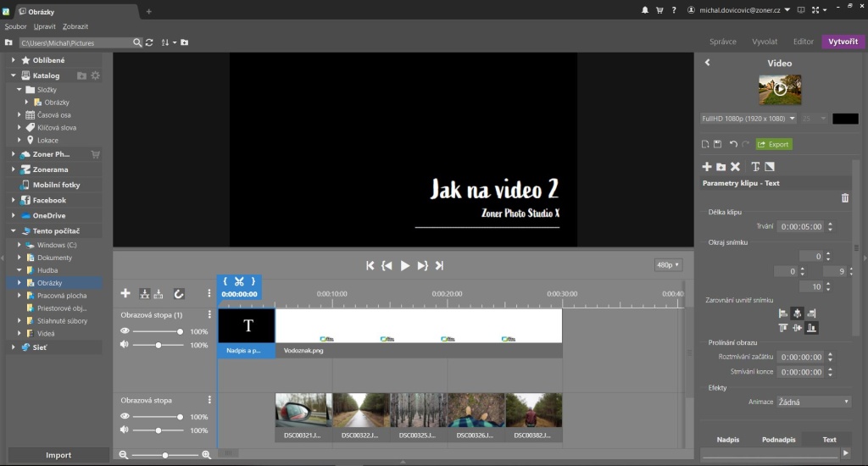Open lower Obrazová stopa track options menu
The width and height of the screenshot is (868, 466).
pyautogui.click(x=209, y=400)
